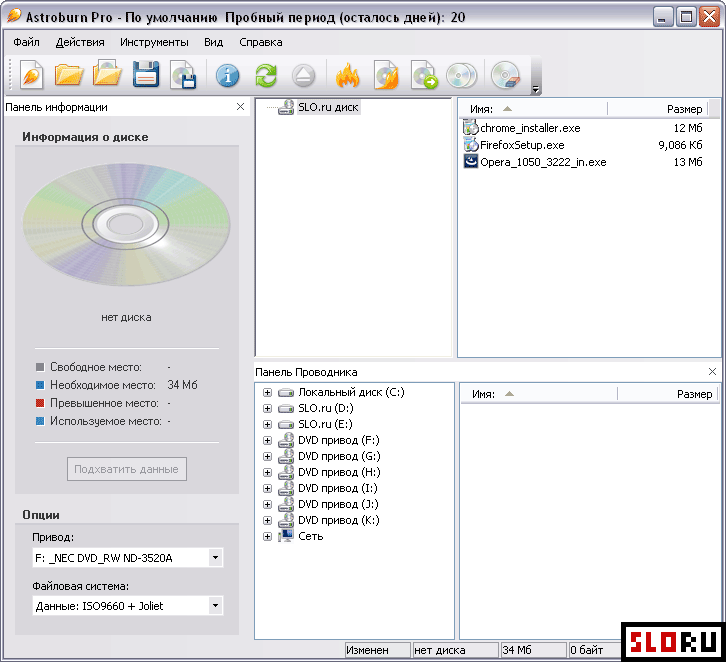Click the Изменен status bar cell

point(377,650)
